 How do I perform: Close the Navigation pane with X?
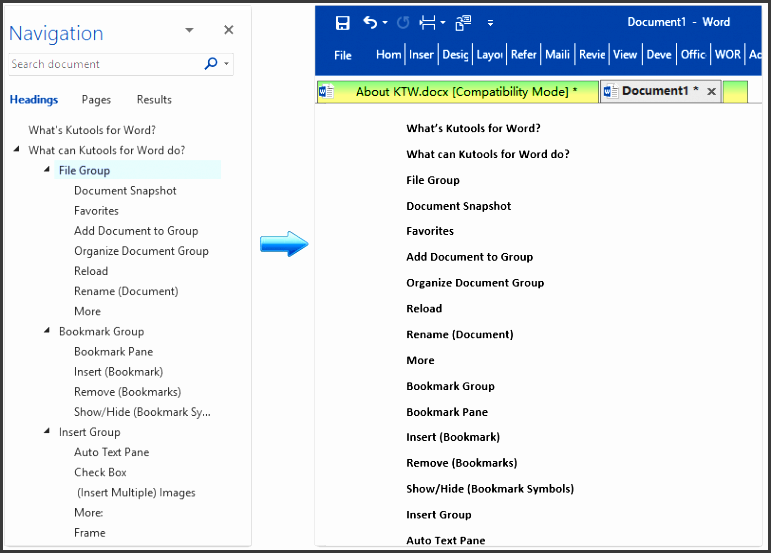[229, 31]
